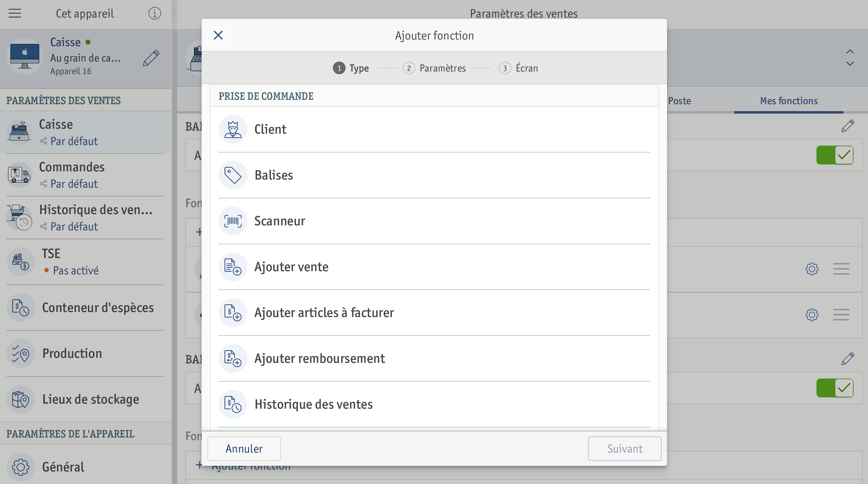Viewport: 868px width, 484px height.
Task: Choose the Balises tag icon
Action: pos(233,175)
